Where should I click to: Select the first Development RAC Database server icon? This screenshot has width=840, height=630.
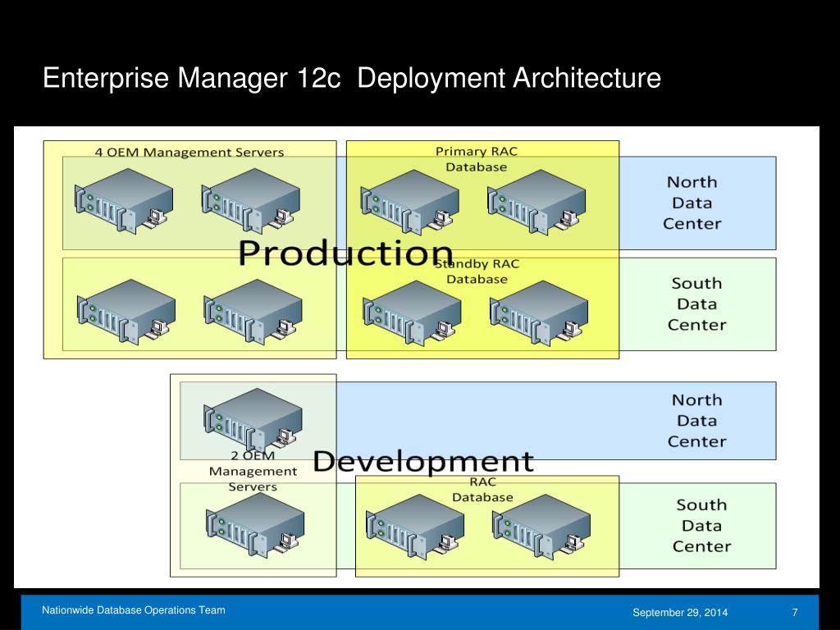415,527
